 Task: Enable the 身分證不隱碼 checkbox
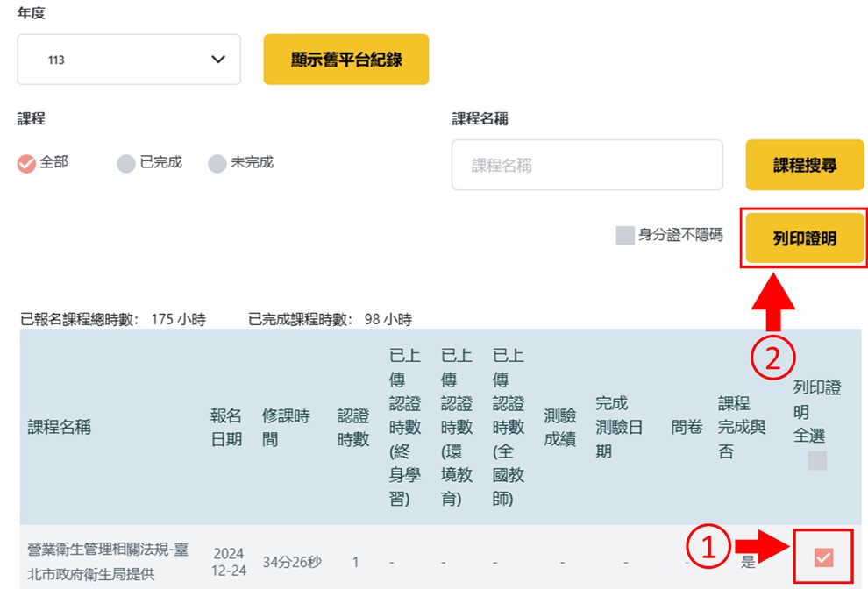[x=625, y=235]
